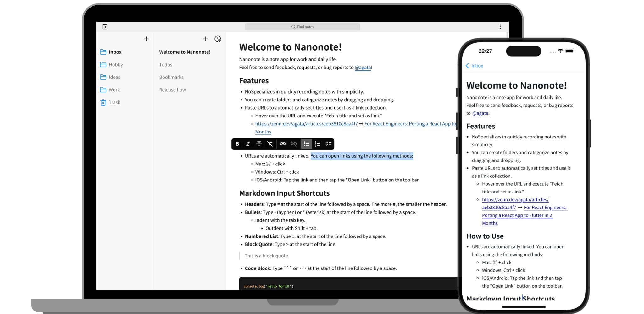This screenshot has width=644, height=314.
Task: Create a new note in the notes list
Action: pyautogui.click(x=206, y=39)
